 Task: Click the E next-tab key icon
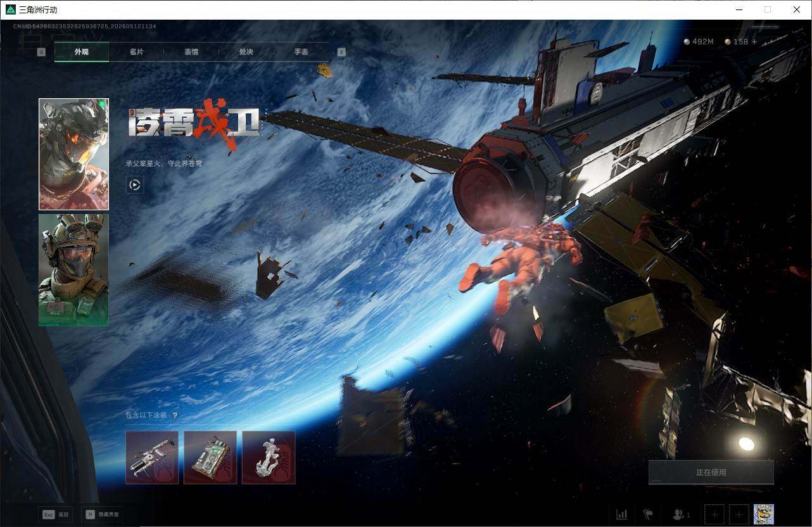tap(341, 52)
